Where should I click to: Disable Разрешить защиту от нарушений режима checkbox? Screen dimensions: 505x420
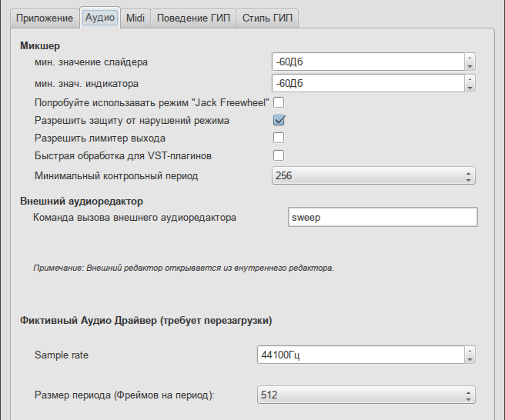[279, 120]
